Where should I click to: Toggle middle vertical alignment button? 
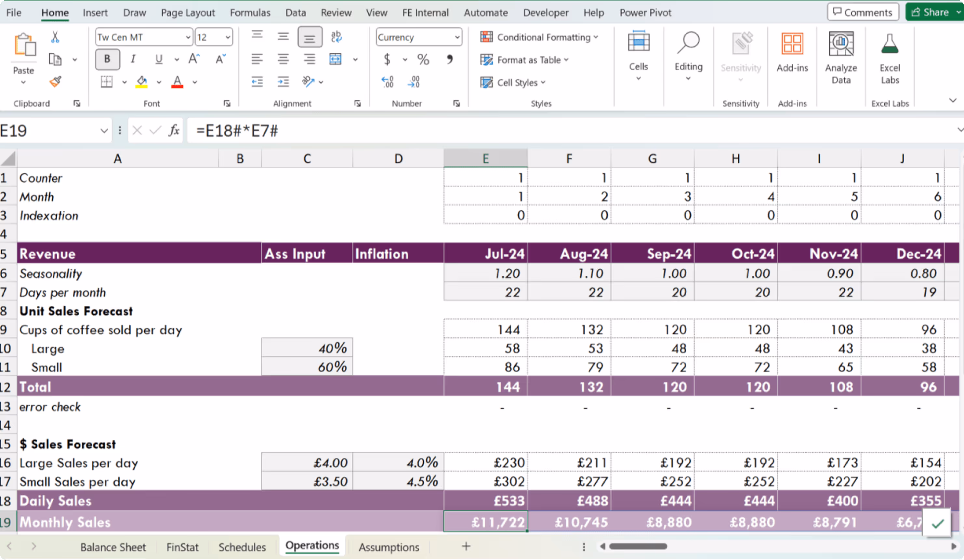coord(283,37)
